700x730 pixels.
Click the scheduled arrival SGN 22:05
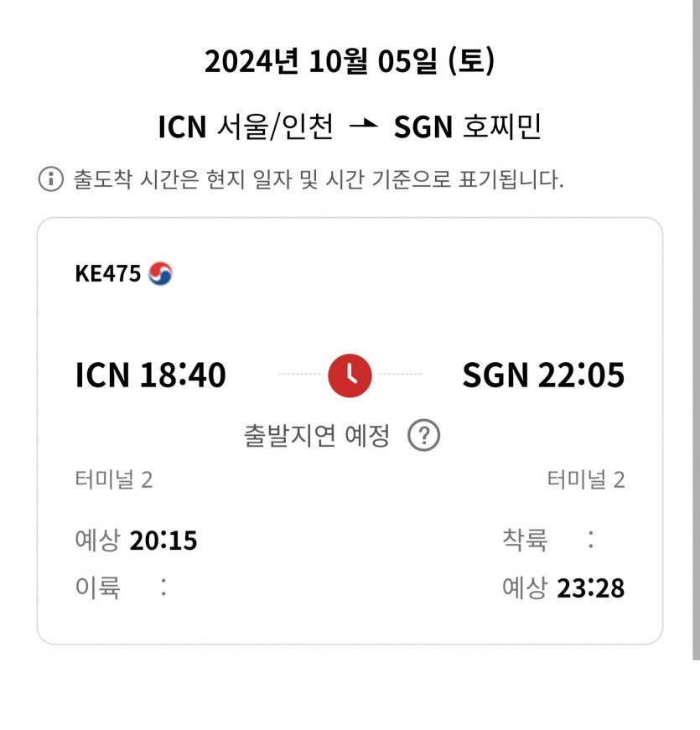point(543,375)
